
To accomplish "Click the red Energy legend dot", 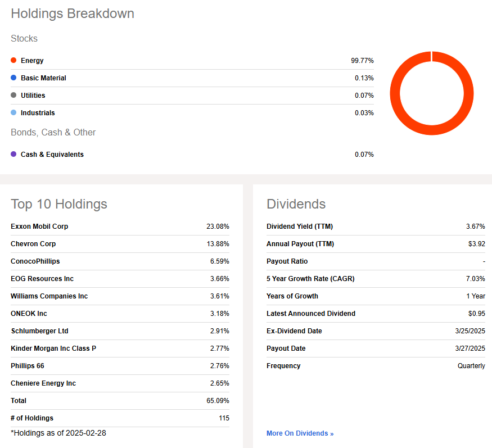I will coord(13,60).
